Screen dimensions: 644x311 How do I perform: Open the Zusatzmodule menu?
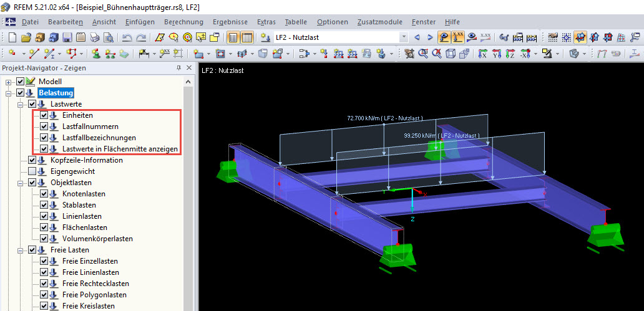tap(380, 22)
